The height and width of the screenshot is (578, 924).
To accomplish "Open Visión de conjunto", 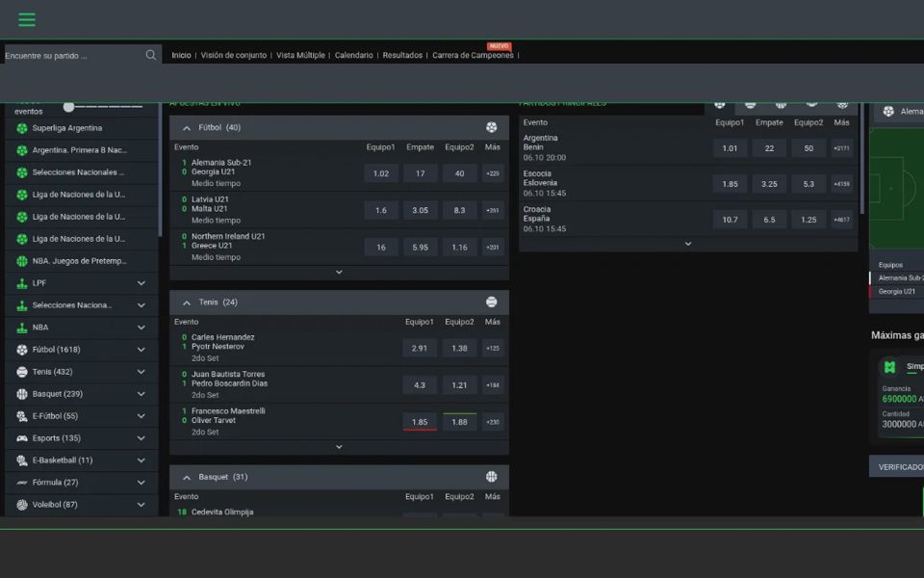I will click(233, 55).
